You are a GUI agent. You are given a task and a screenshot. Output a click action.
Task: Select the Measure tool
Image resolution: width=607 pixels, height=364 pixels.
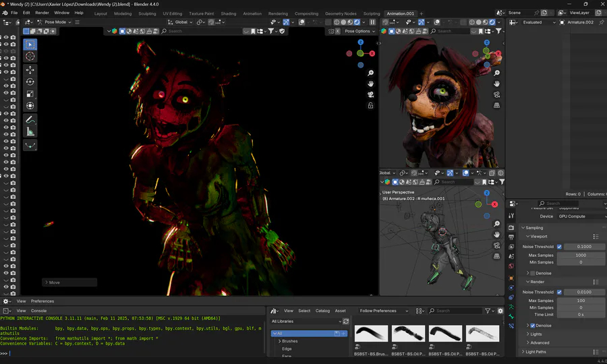(x=30, y=132)
